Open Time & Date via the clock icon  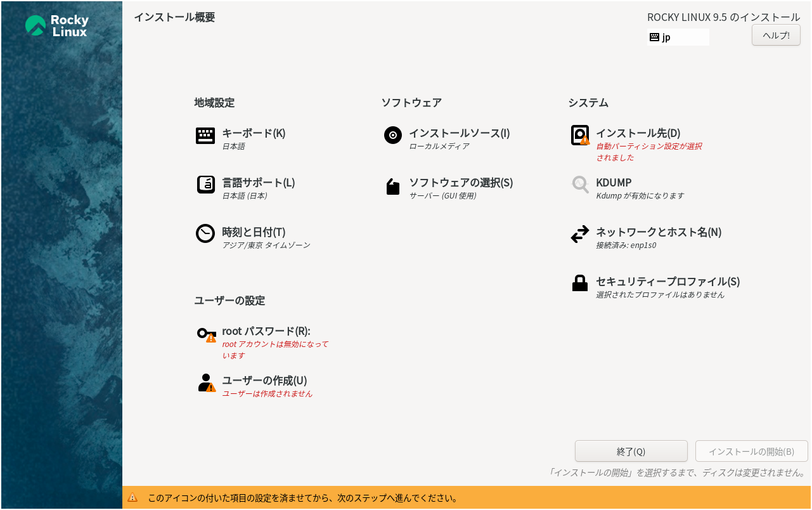205,233
